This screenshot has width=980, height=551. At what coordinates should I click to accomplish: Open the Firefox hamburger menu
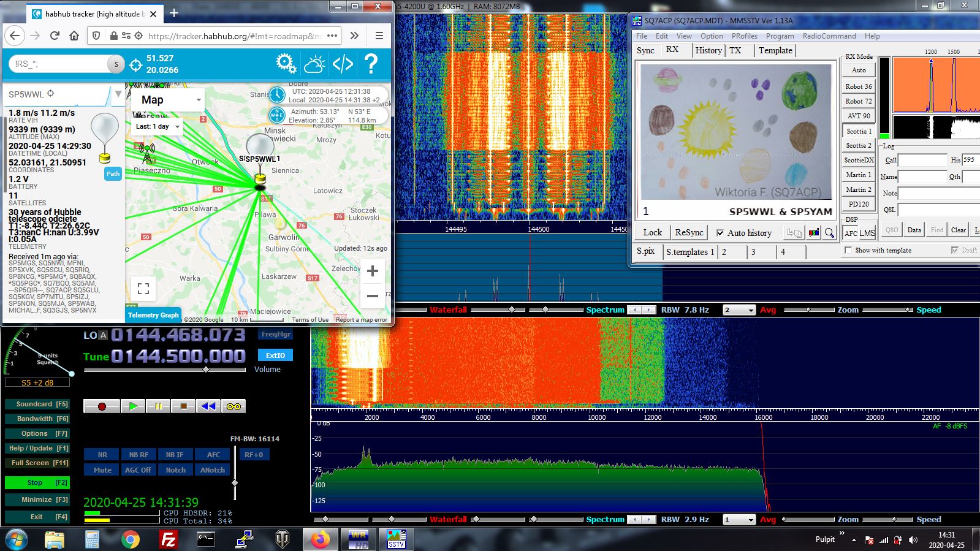(379, 36)
